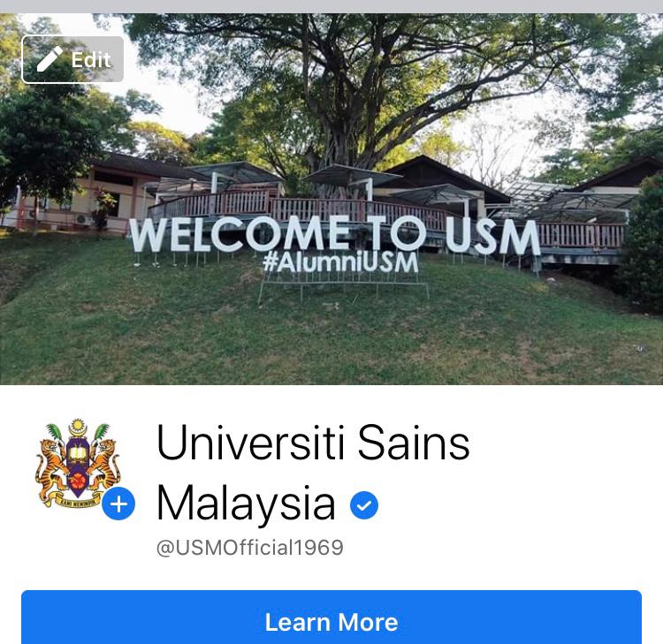Tap the blue plus icon on profile picture
This screenshot has height=644, width=663.
point(118,504)
